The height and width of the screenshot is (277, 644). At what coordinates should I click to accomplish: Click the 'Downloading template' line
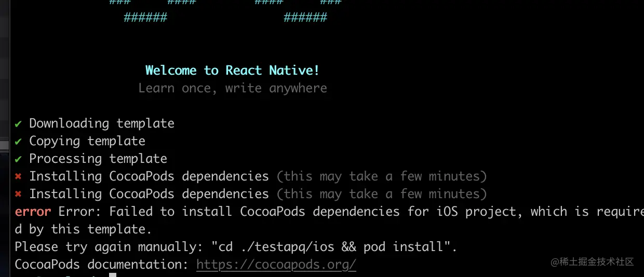tap(102, 123)
